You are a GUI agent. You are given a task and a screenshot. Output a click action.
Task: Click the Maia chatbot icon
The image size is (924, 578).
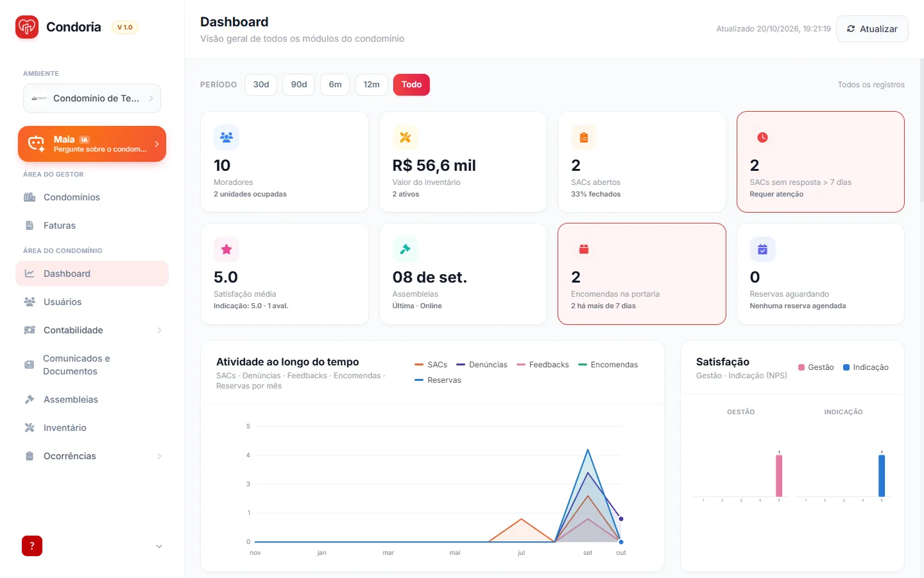coord(37,144)
